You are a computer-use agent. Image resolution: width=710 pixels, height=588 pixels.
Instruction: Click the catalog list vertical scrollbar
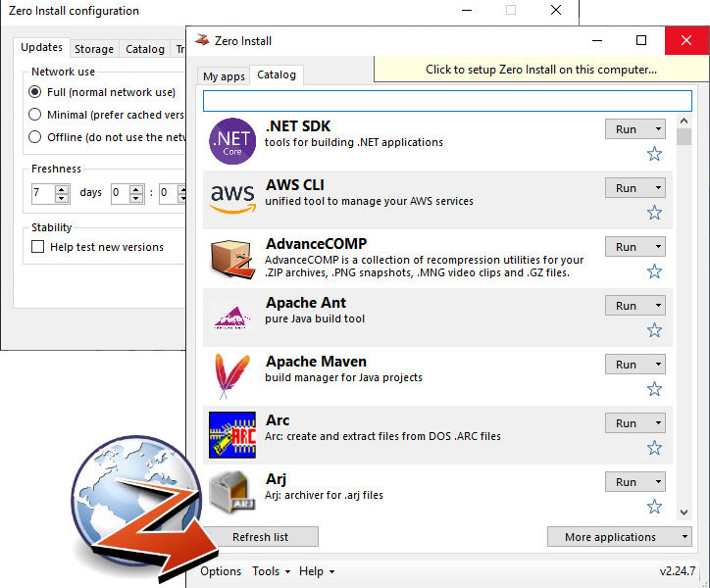[684, 294]
